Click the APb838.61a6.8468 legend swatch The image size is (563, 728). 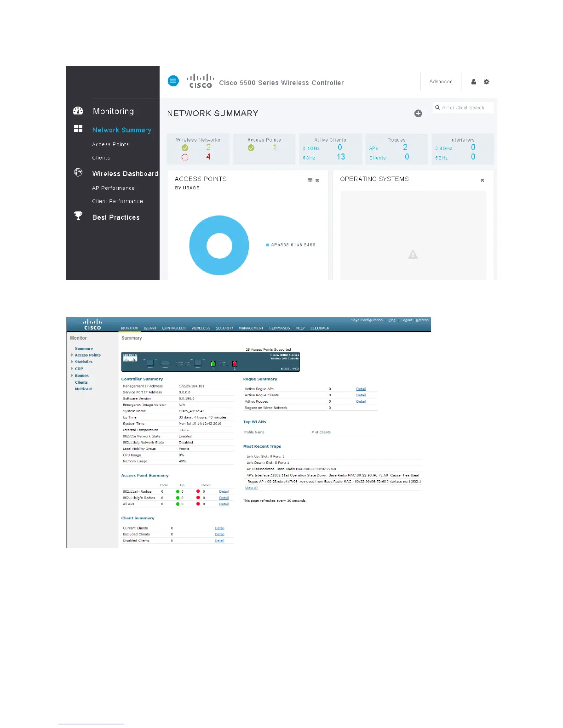[x=267, y=245]
